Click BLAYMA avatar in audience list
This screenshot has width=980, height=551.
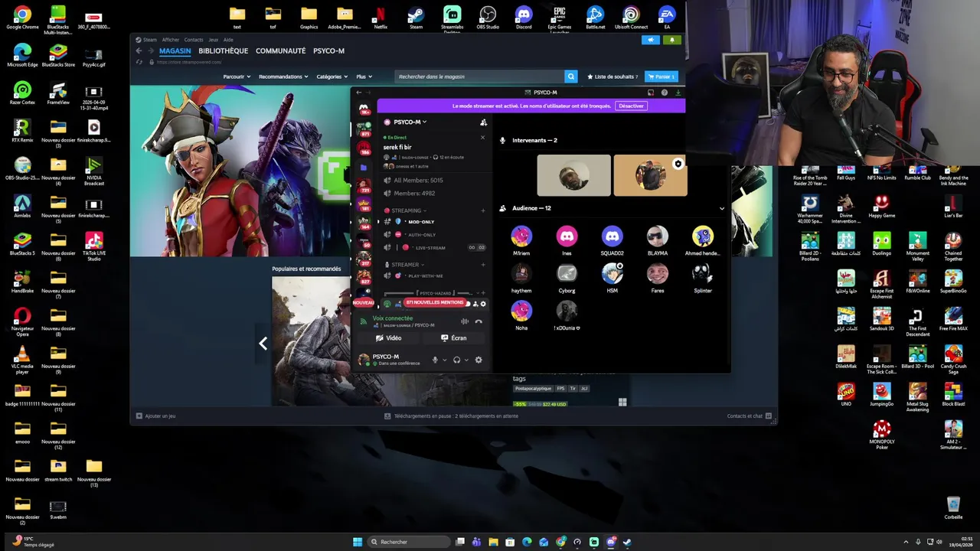[657, 236]
